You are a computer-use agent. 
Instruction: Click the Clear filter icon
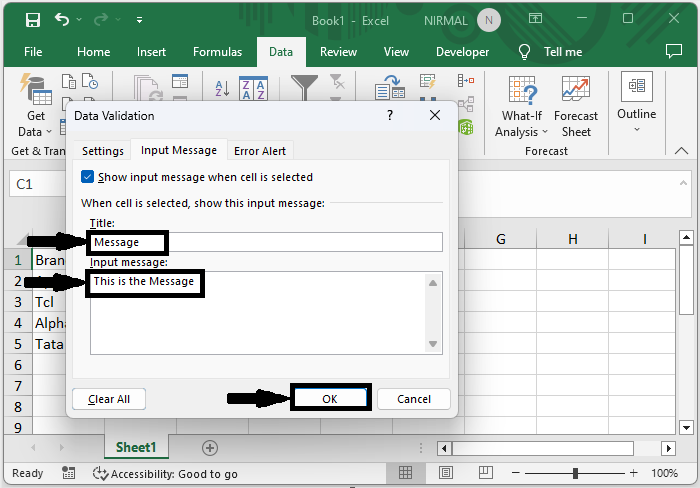(x=337, y=82)
